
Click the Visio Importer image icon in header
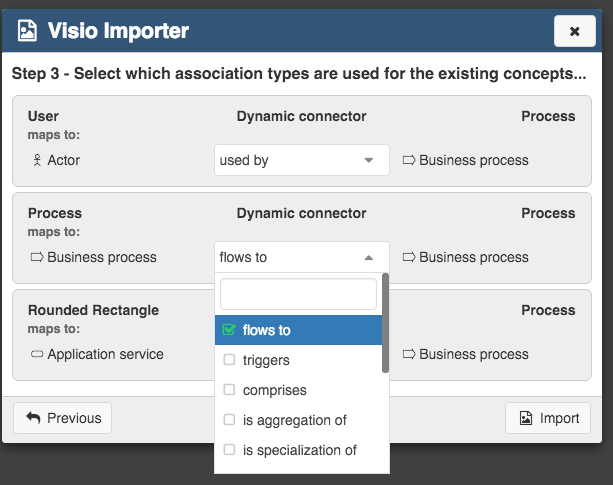click(x=28, y=31)
